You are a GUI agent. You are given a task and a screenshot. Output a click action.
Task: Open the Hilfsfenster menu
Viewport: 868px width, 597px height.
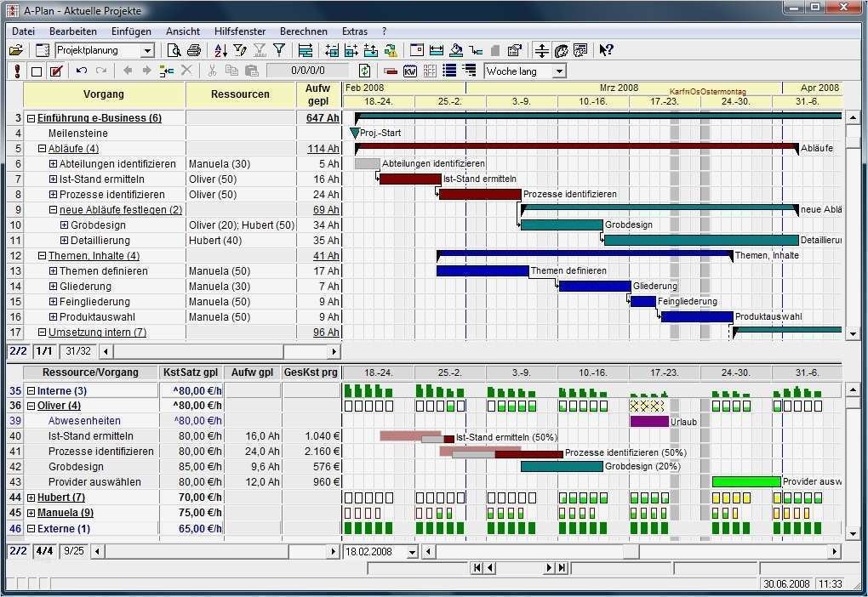point(239,31)
